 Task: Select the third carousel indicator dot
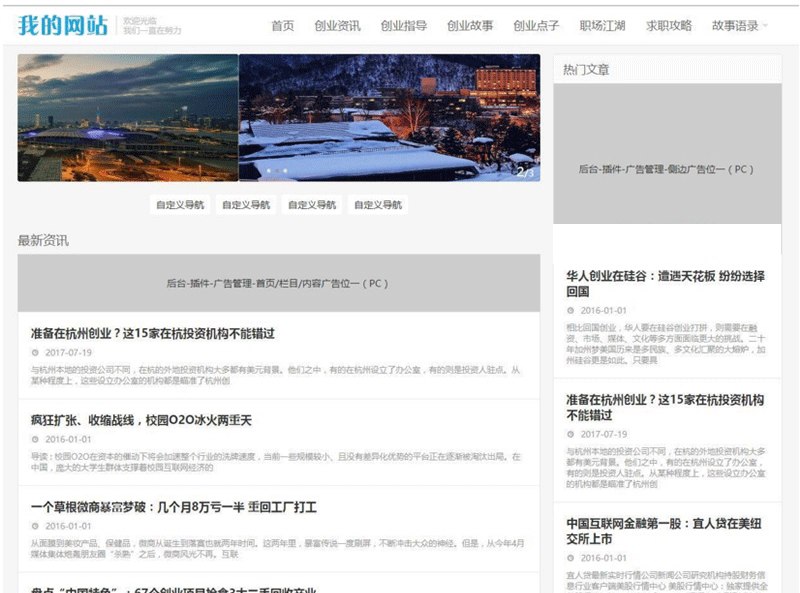click(x=285, y=170)
